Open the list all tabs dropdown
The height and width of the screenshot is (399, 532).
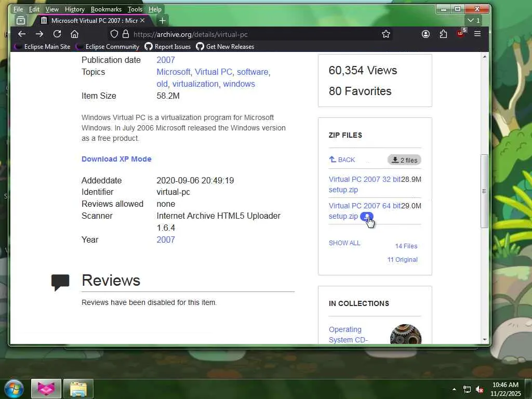click(474, 20)
